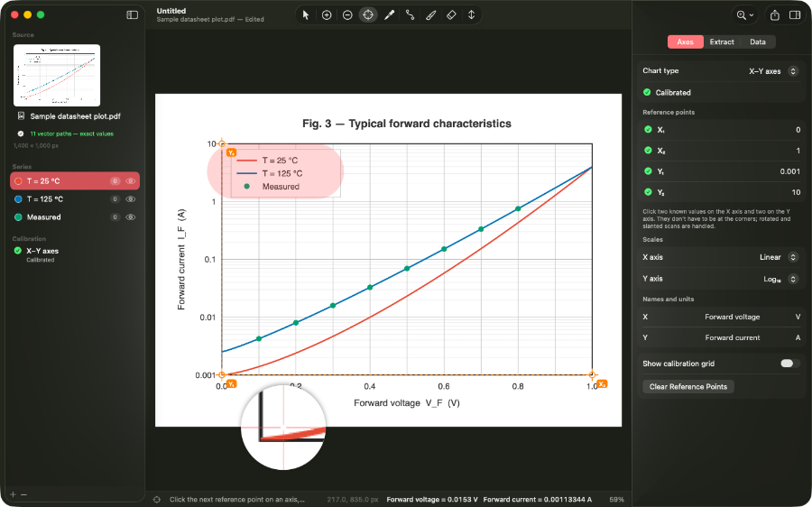Viewport: 812px width, 507px height.
Task: Select the X–Y axes calibration row
Action: (x=75, y=254)
